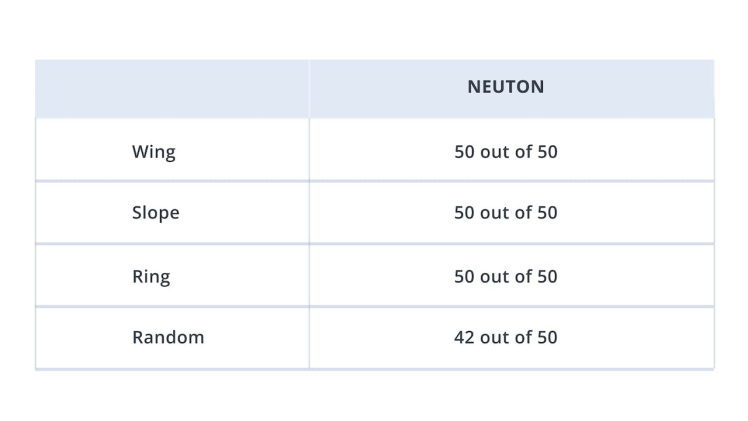Select the '42 out of 50' result
748x421 pixels.
coord(505,337)
